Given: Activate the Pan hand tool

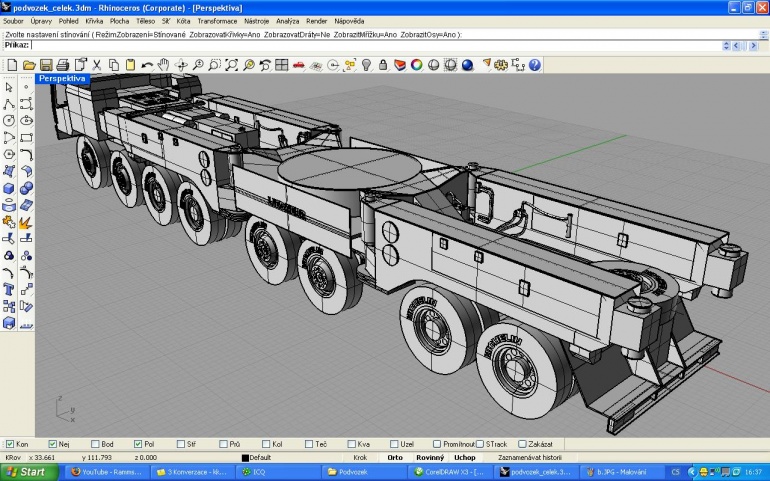Looking at the screenshot, I should [164, 65].
